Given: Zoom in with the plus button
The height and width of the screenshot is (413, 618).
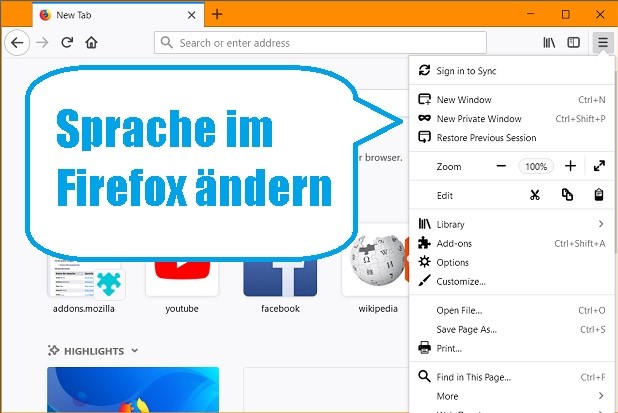Looking at the screenshot, I should [570, 166].
